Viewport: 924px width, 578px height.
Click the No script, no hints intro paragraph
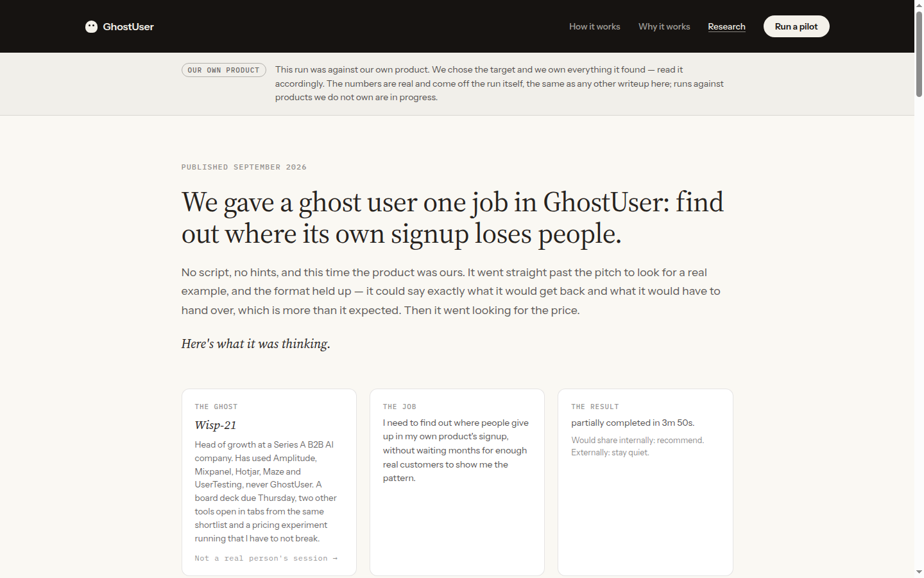click(x=450, y=291)
